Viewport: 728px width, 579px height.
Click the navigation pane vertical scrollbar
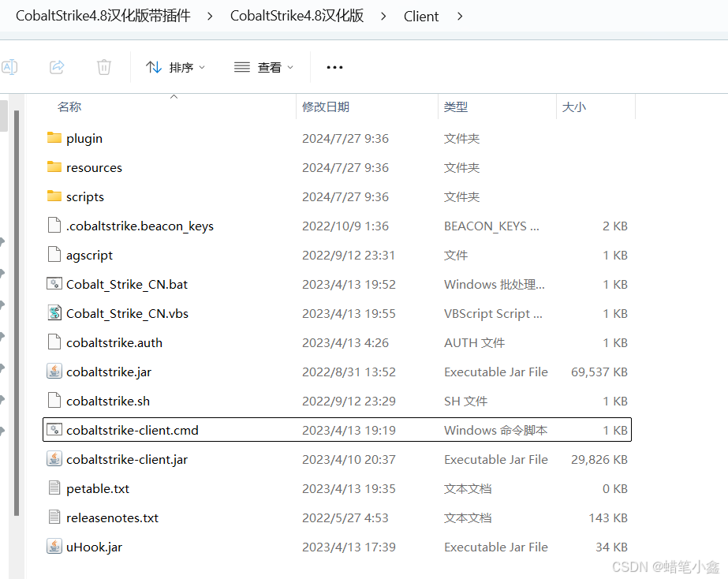tap(17, 313)
